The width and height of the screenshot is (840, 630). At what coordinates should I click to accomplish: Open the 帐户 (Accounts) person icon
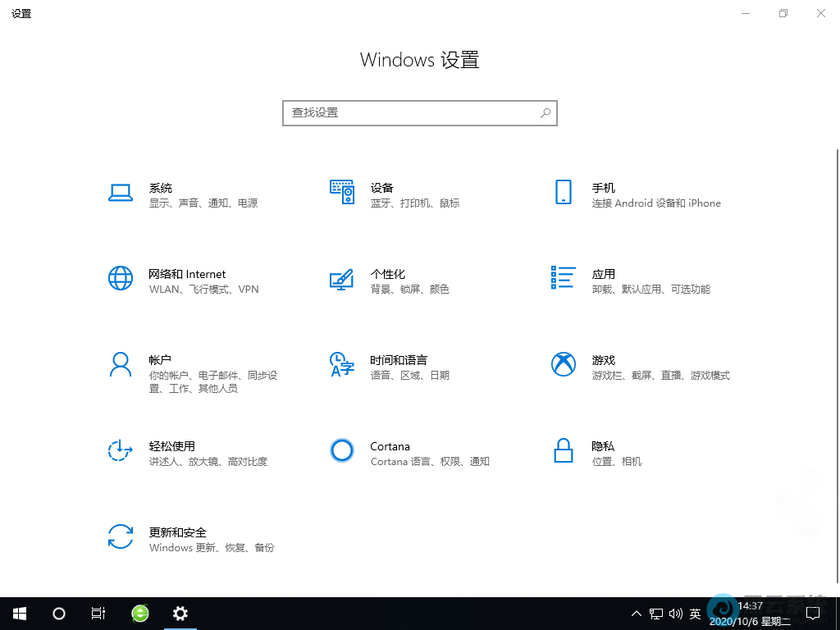[x=121, y=364]
